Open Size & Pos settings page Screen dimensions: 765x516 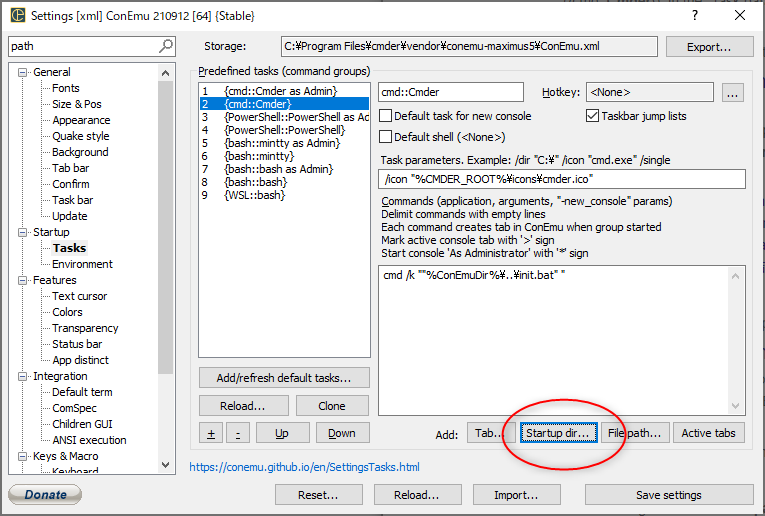[x=77, y=104]
